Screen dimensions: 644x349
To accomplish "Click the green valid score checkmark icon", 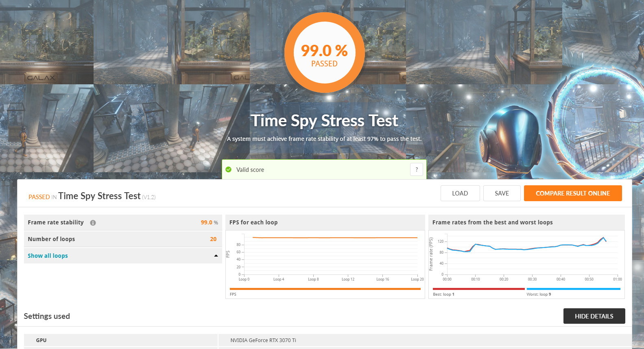I will (x=229, y=169).
